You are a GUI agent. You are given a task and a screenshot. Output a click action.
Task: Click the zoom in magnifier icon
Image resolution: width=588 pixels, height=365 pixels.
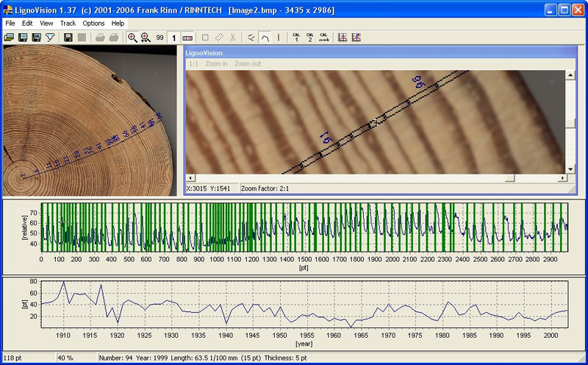tap(132, 38)
